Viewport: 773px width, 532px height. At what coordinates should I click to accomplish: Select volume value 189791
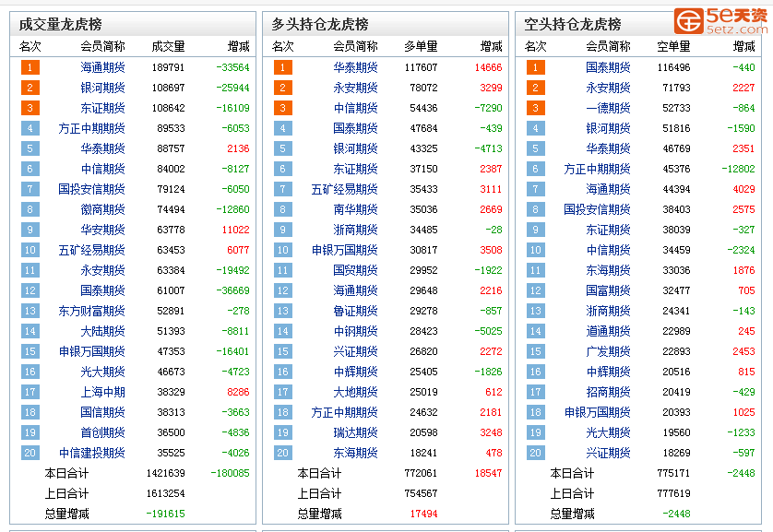tap(168, 67)
